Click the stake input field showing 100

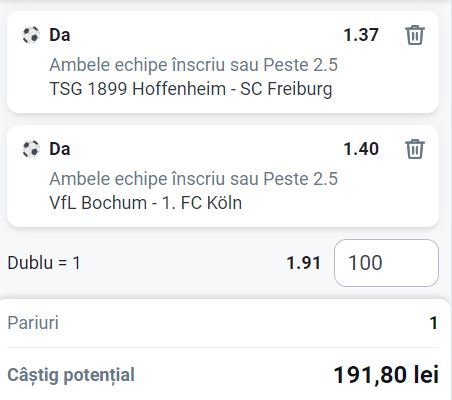386,263
